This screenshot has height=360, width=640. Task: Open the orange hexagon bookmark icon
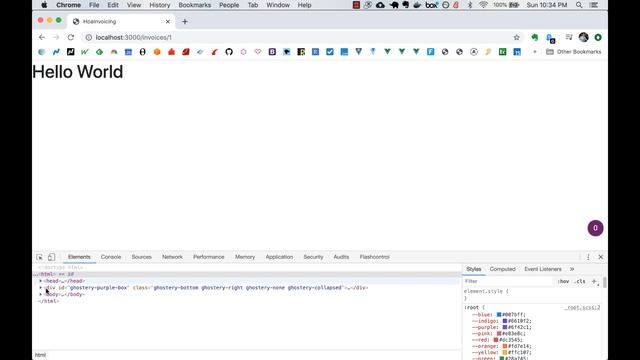157,52
